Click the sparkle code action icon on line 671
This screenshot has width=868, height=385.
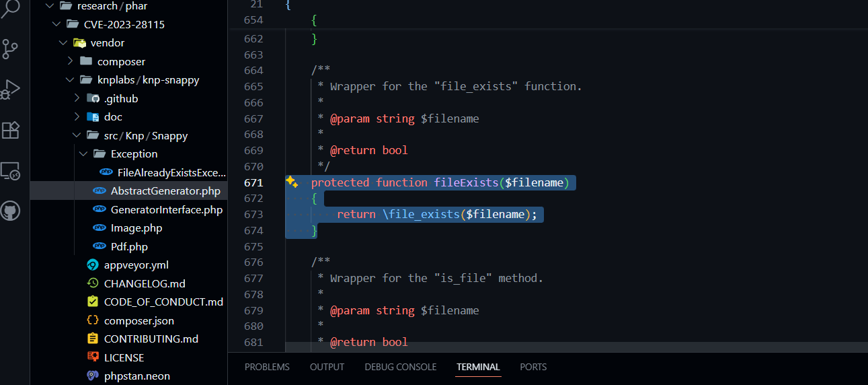coord(292,182)
